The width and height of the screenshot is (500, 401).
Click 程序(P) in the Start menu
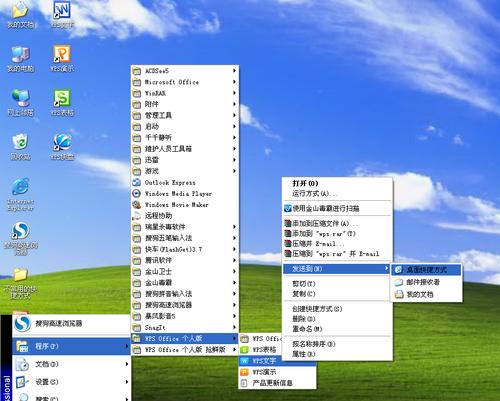(71, 346)
